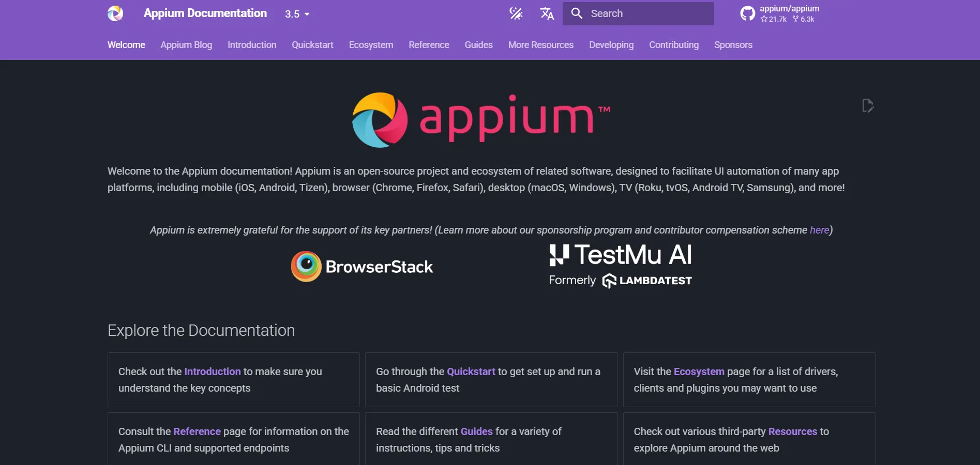Follow the Guides link in the card
The height and width of the screenshot is (465, 980).
click(x=477, y=431)
